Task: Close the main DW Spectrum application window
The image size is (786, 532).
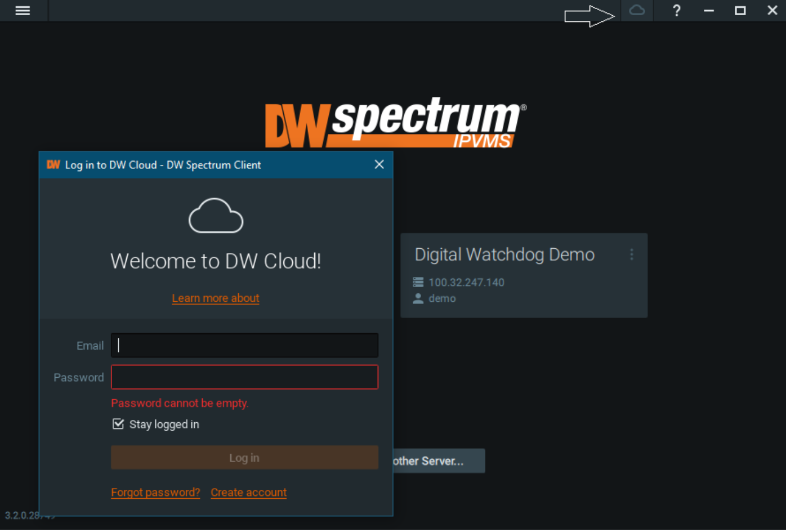Action: (772, 11)
